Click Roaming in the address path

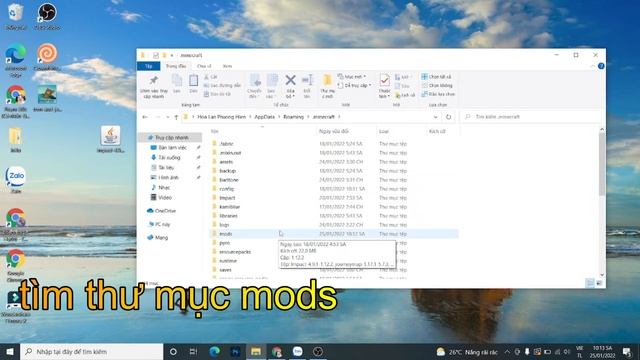[293, 117]
